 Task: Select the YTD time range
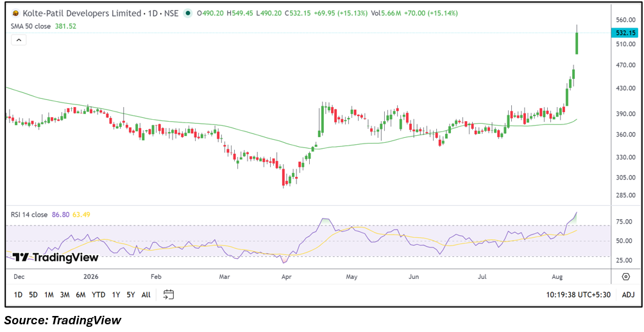(98, 295)
